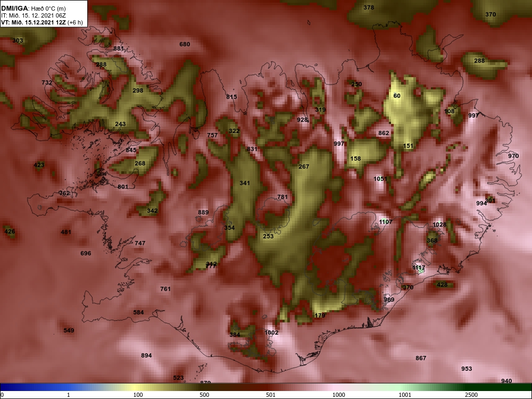Click the 1117 maximum height value
532x399 pixels.
[x=419, y=268]
